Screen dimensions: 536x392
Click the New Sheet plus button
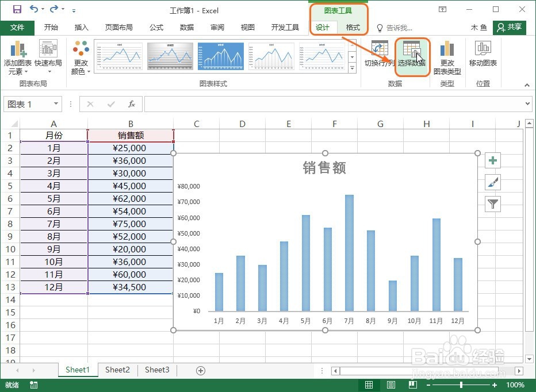coord(200,370)
